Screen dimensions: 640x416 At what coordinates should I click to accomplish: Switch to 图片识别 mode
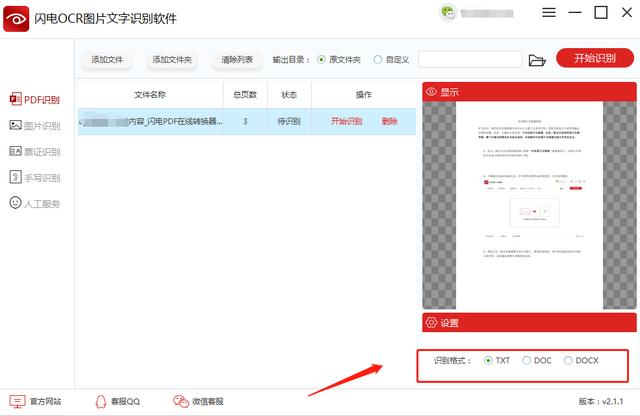(35, 126)
